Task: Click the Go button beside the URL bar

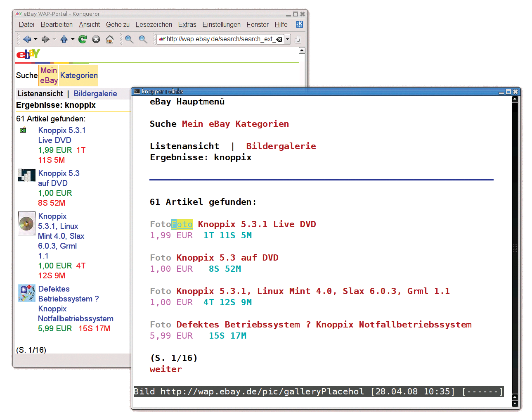Action: click(298, 40)
